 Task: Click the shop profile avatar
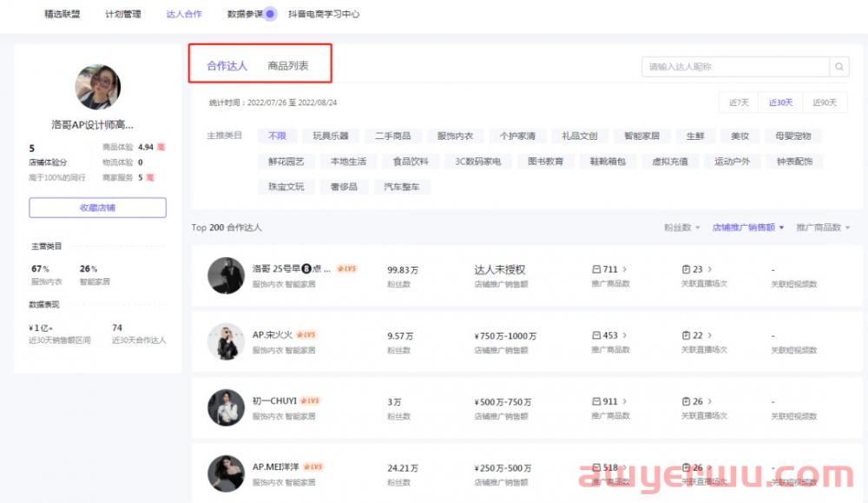click(97, 86)
